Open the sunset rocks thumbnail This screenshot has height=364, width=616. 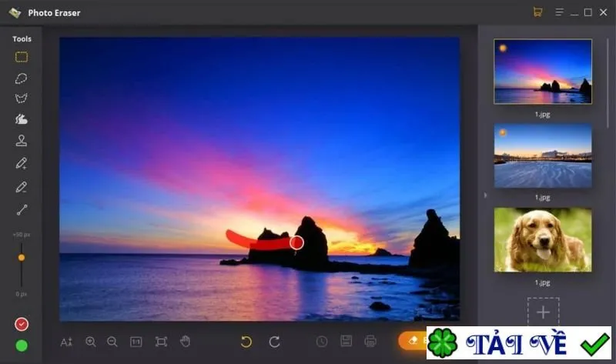pyautogui.click(x=543, y=72)
